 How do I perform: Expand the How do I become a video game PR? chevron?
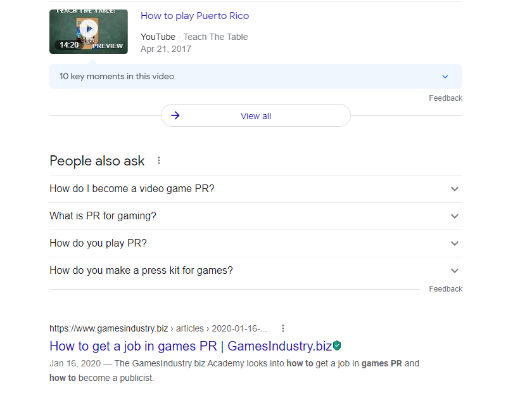pos(455,189)
